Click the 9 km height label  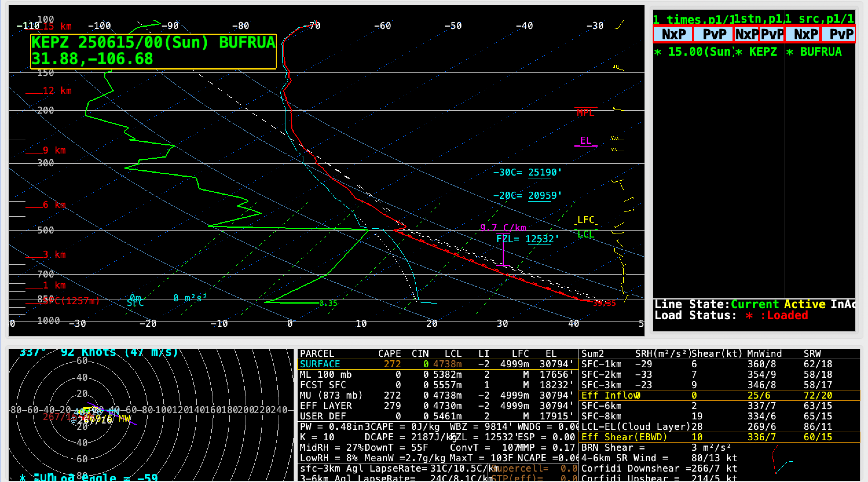54,150
